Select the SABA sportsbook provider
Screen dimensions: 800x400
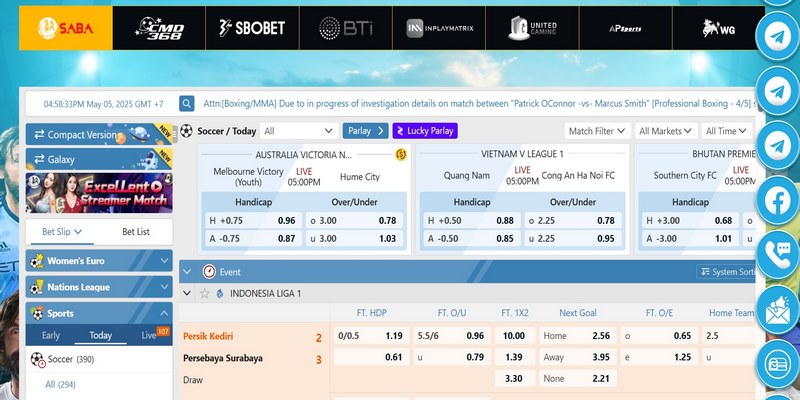(66, 28)
